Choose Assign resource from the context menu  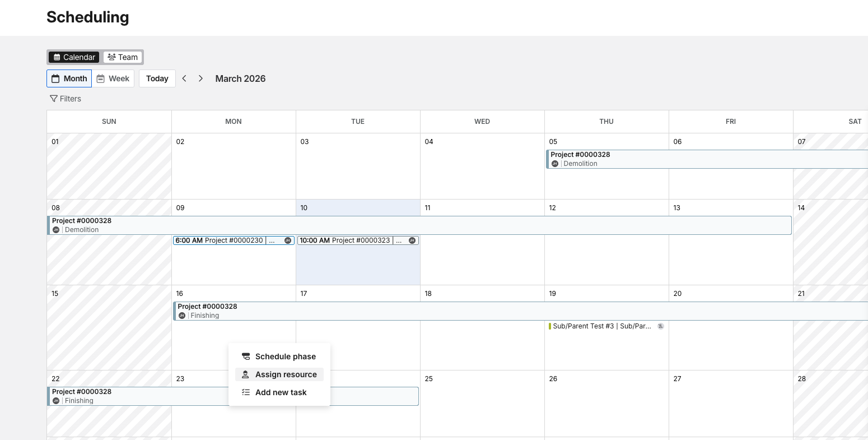coord(286,374)
